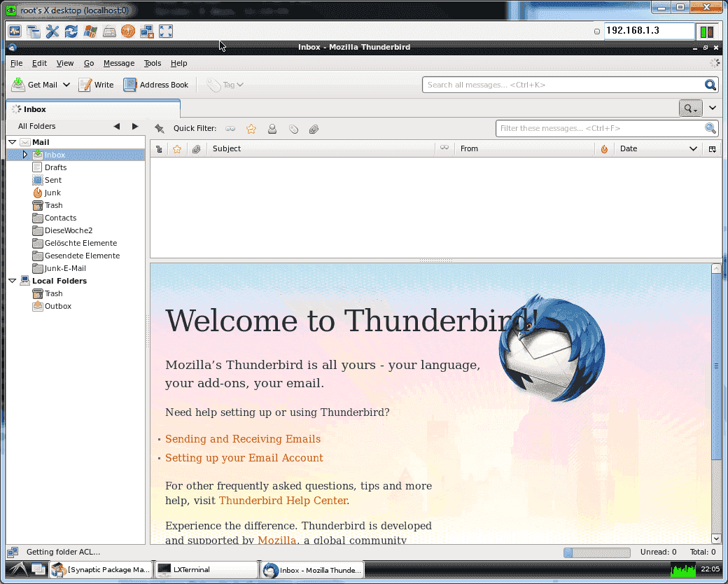Click the global search magnifier icon
728x584 pixels.
(x=710, y=85)
